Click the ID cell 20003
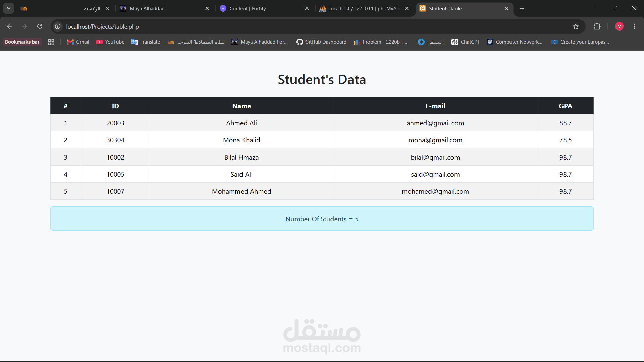Viewport: 644px width, 362px height. (115, 123)
